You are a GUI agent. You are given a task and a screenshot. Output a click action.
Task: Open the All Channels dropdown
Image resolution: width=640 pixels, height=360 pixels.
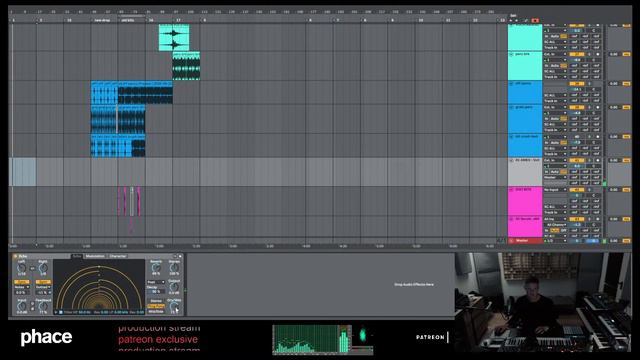pos(556,225)
